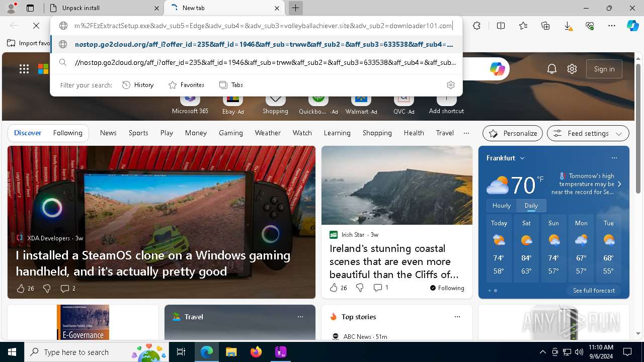Switch weather to Daily view
Image resolution: width=644 pixels, height=362 pixels.
[531, 206]
